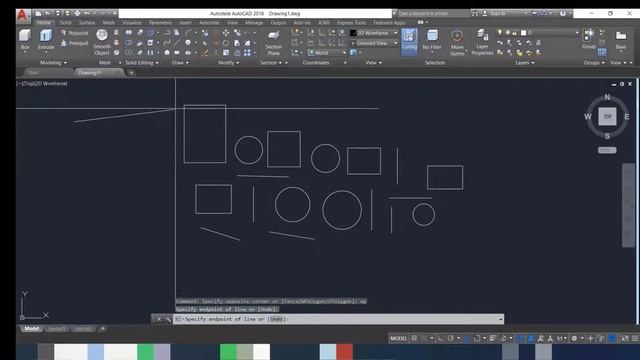Click the S compass direction on ViewCube
This screenshot has height=360, width=640.
[607, 136]
